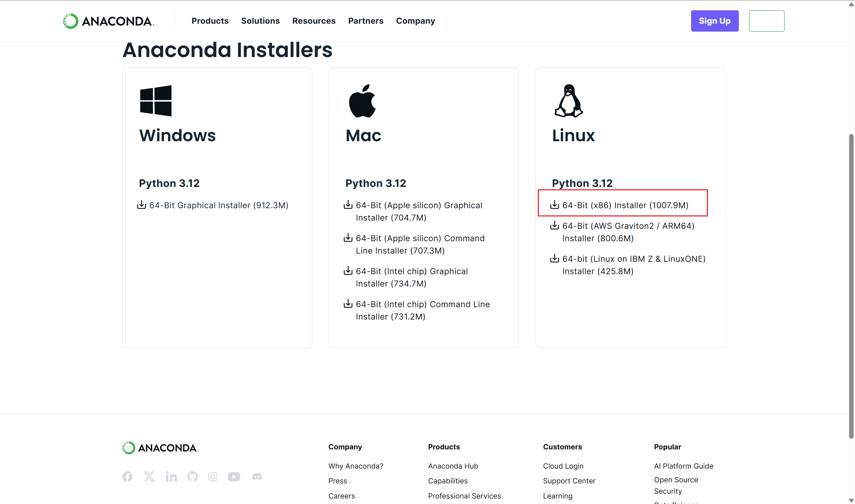Click the Anaconda logo in header
The width and height of the screenshot is (855, 504).
tap(109, 21)
